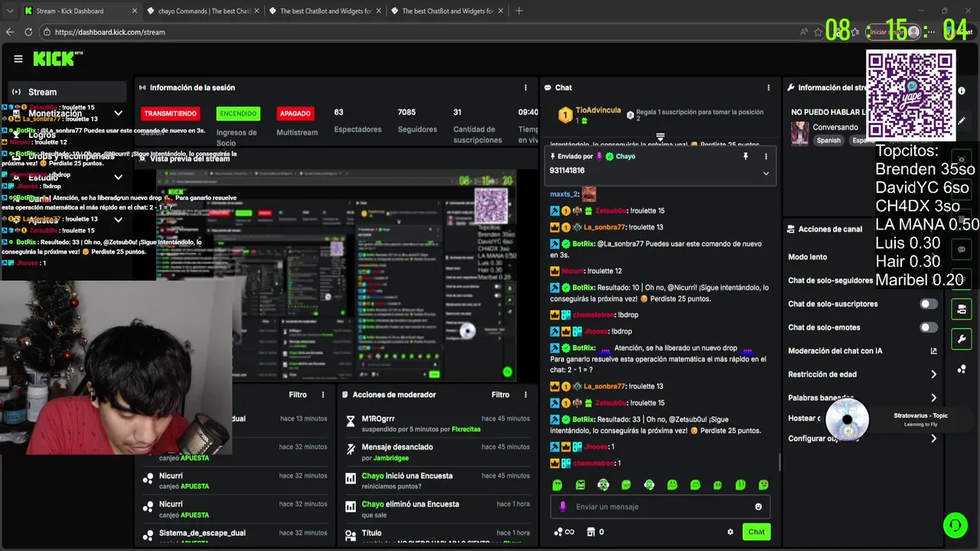Click the Spanish language tag
This screenshot has height=551, width=980.
tap(828, 141)
